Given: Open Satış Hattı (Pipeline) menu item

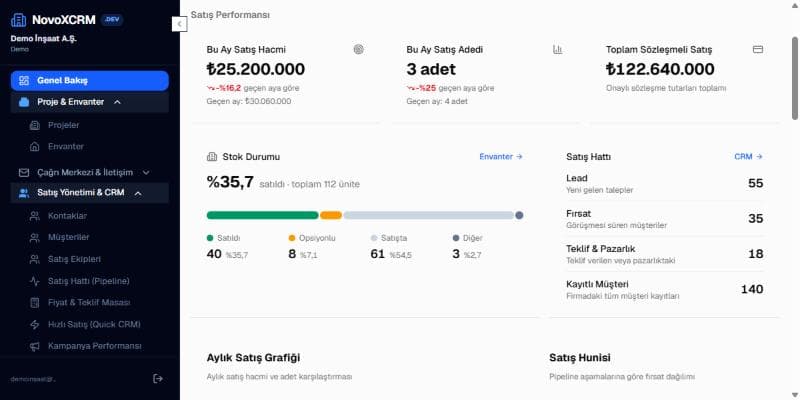Looking at the screenshot, I should pos(90,281).
